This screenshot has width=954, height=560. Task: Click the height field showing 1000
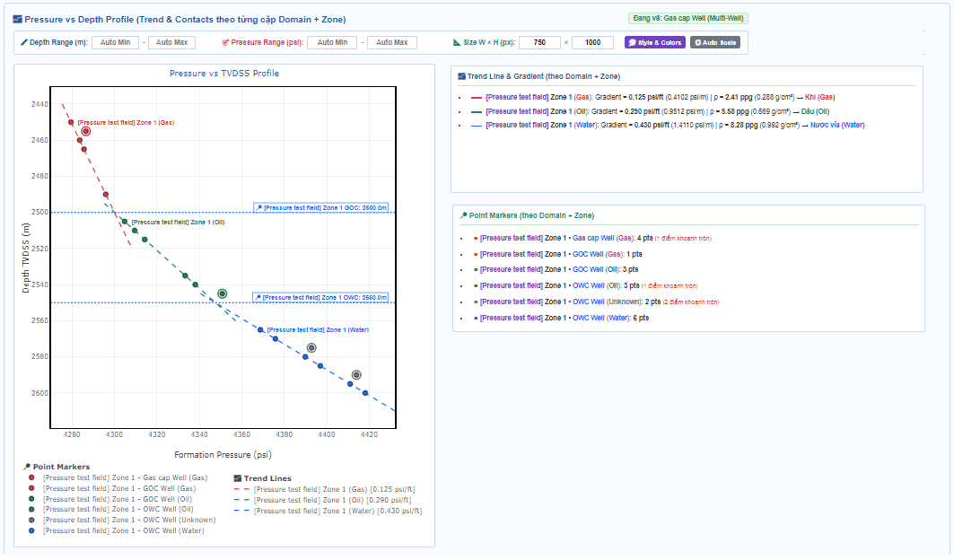pyautogui.click(x=593, y=42)
